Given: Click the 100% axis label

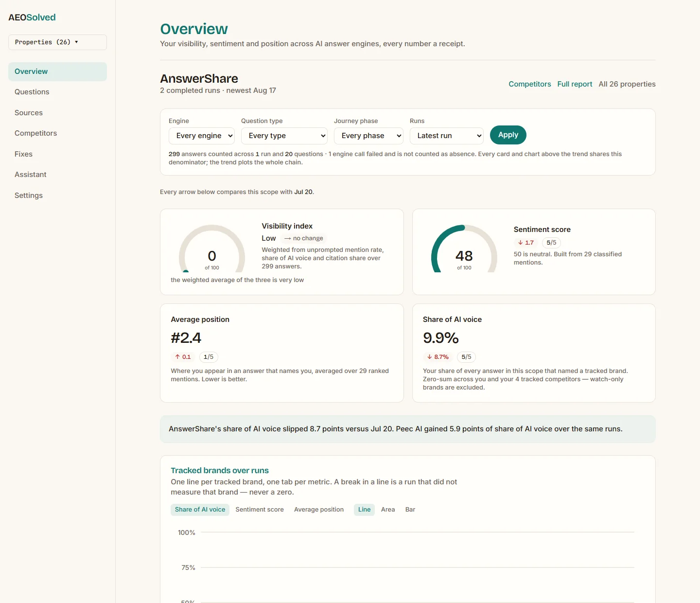Looking at the screenshot, I should point(187,532).
